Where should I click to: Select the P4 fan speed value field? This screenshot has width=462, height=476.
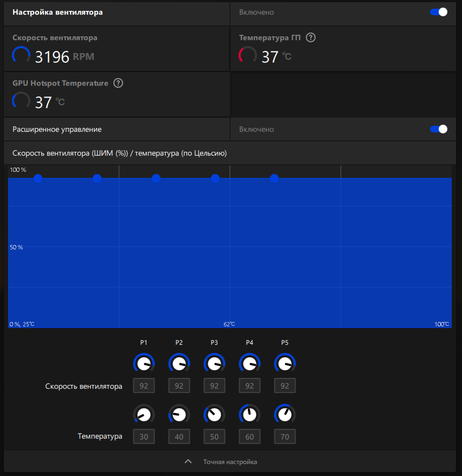249,385
